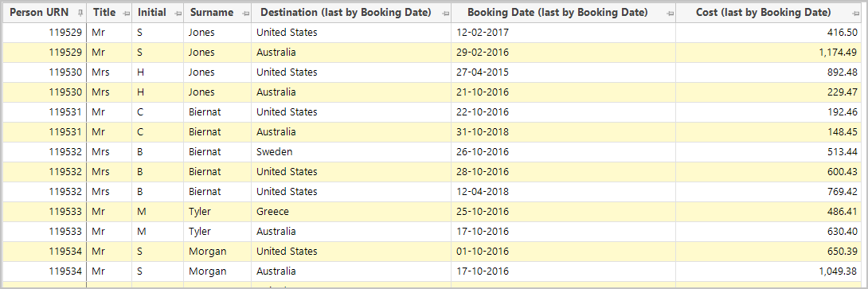
Task: Select the cell with cost 1,174.49
Action: (768, 53)
